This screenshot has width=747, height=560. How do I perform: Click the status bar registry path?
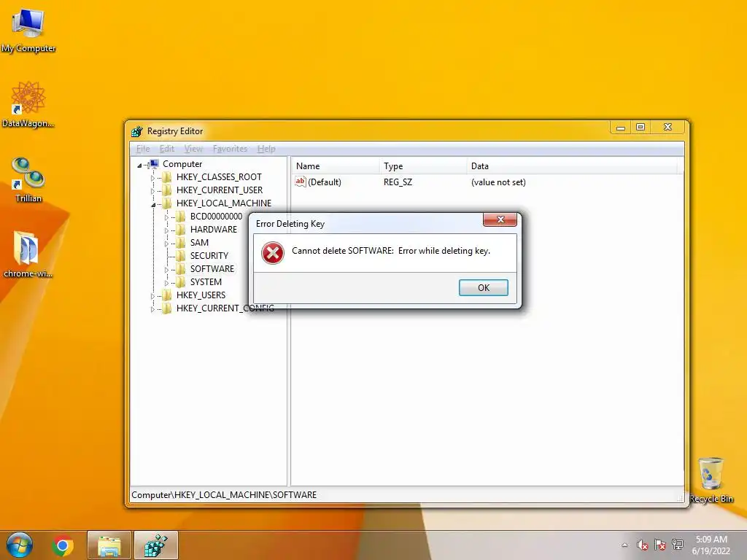coord(224,495)
